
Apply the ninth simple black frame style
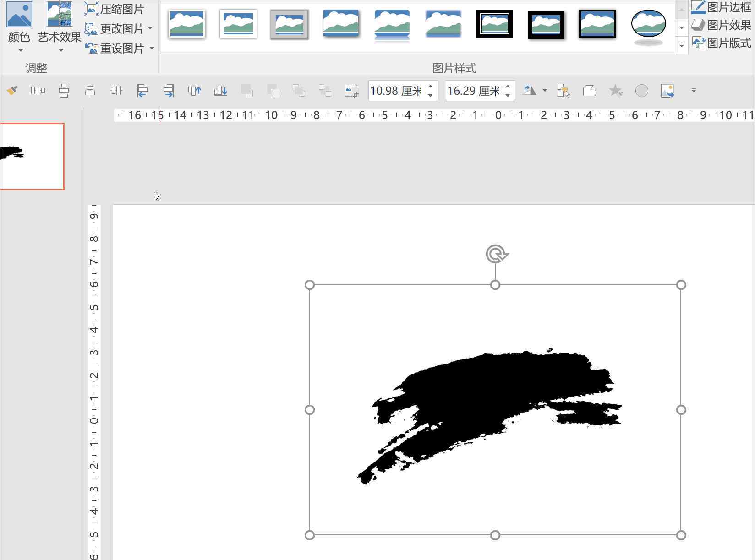[x=597, y=24]
